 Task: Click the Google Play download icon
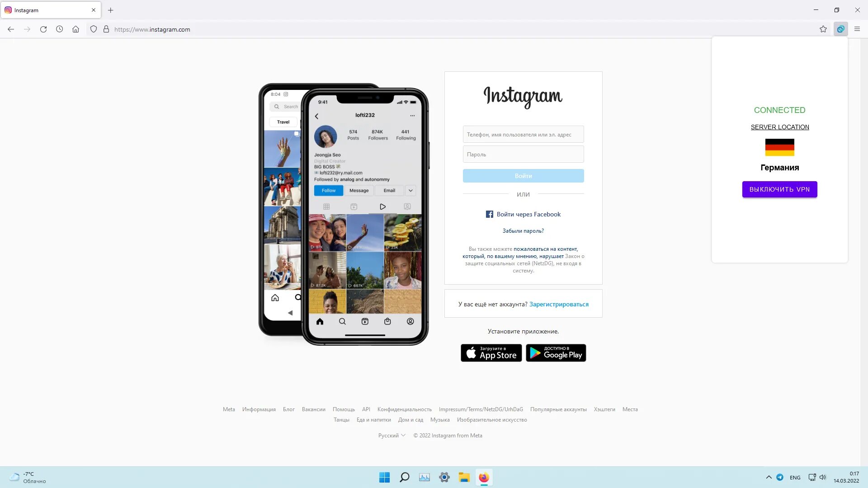tap(556, 353)
